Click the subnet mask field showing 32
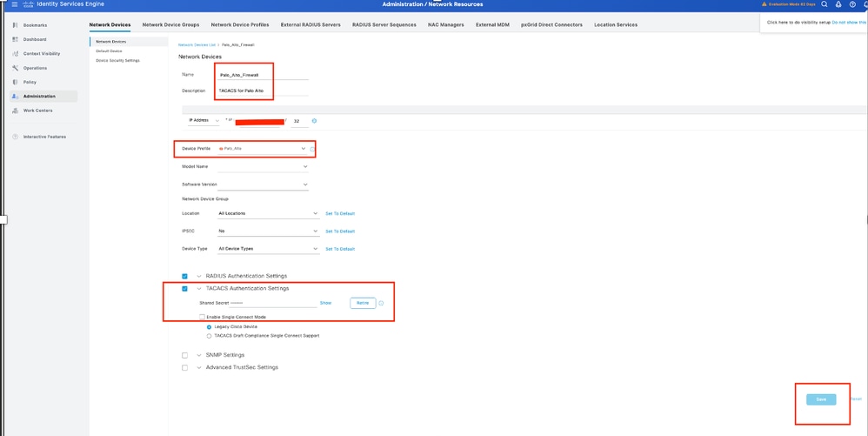The height and width of the screenshot is (436, 868). (299, 121)
